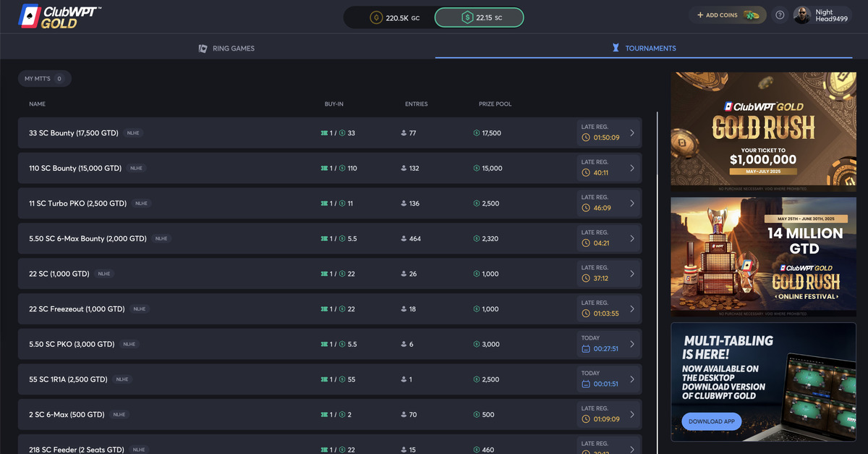Click the late reg clock icon on 40:11 timer
Image resolution: width=868 pixels, height=454 pixels.
584,172
